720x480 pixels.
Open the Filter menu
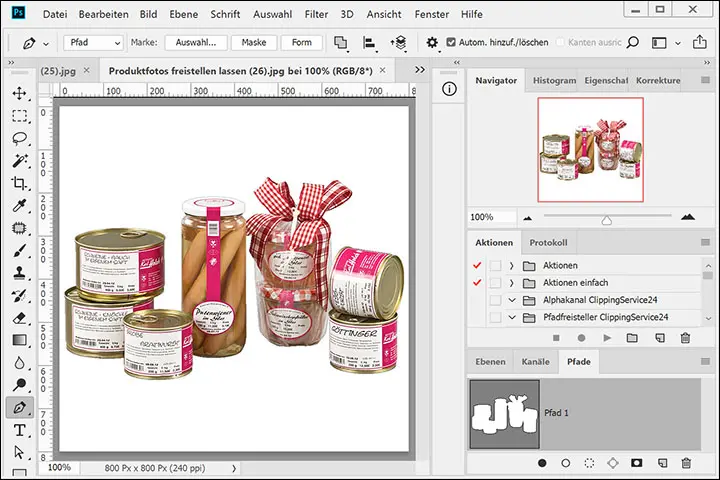(316, 15)
